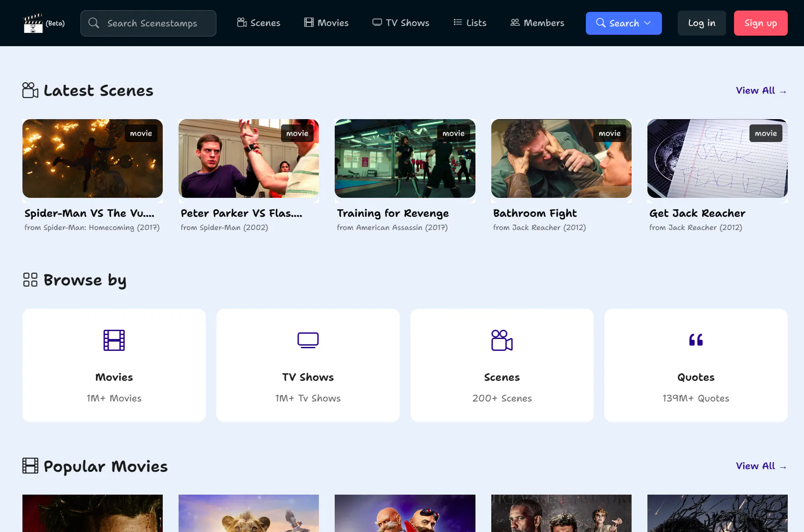Click View All for Popular Movies
804x532 pixels.
761,466
